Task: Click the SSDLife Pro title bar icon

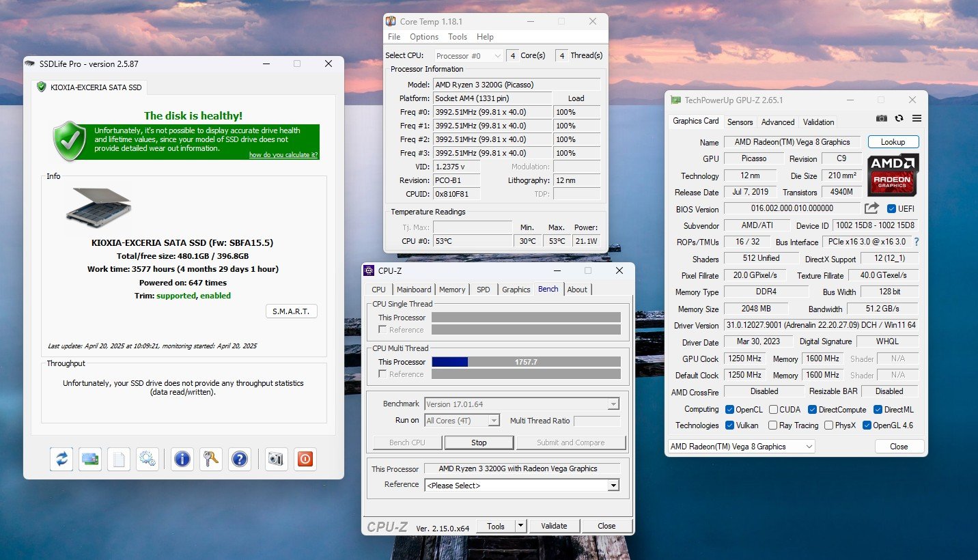Action: point(30,64)
